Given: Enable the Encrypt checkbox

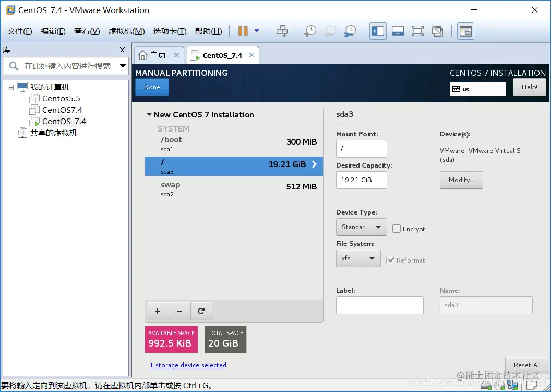Looking at the screenshot, I should [x=397, y=229].
